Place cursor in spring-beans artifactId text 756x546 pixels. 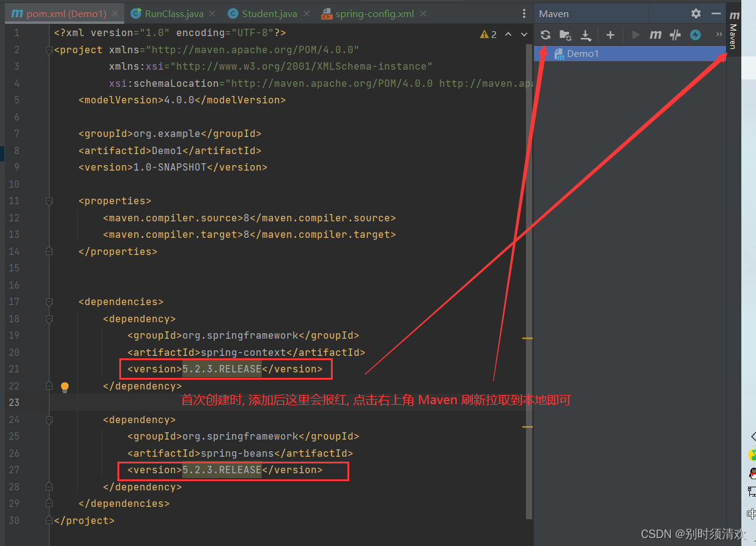(237, 453)
